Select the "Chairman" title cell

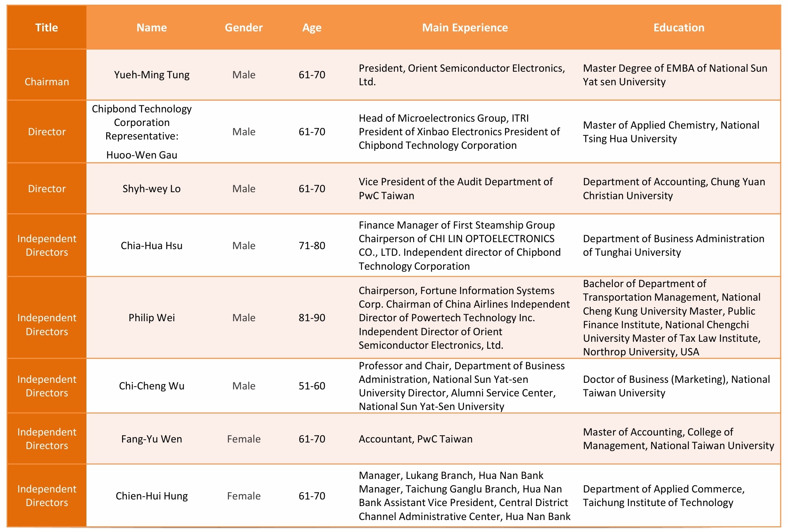pyautogui.click(x=47, y=82)
